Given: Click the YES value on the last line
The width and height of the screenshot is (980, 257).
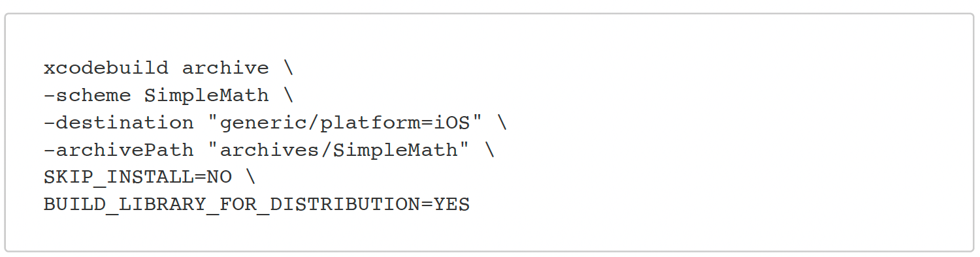Looking at the screenshot, I should point(451,205).
